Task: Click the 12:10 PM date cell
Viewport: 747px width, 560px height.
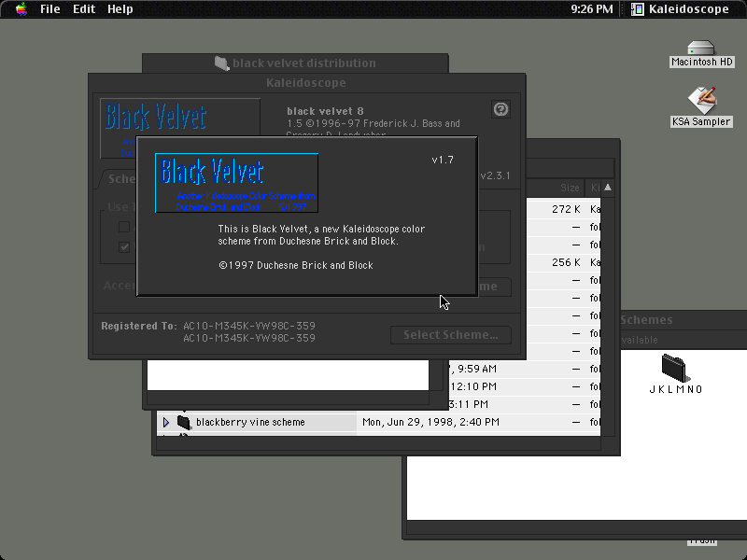Action: pos(473,386)
